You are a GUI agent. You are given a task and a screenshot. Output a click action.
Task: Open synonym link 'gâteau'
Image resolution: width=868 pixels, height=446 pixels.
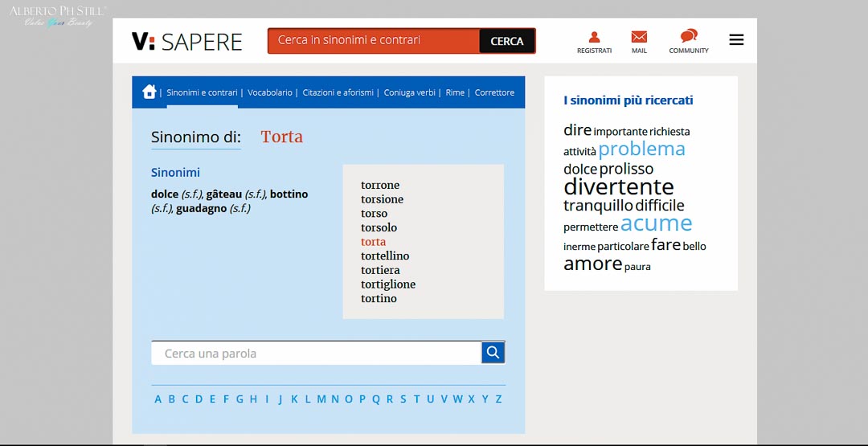click(224, 194)
